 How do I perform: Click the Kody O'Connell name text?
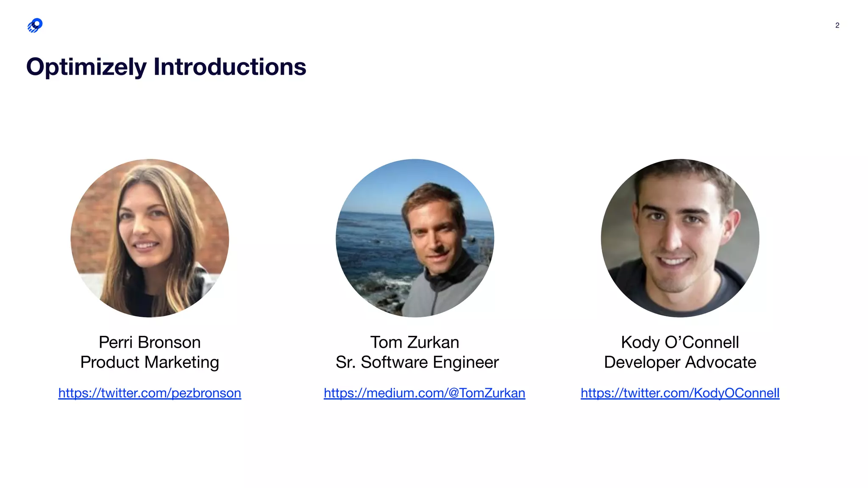[x=680, y=342]
